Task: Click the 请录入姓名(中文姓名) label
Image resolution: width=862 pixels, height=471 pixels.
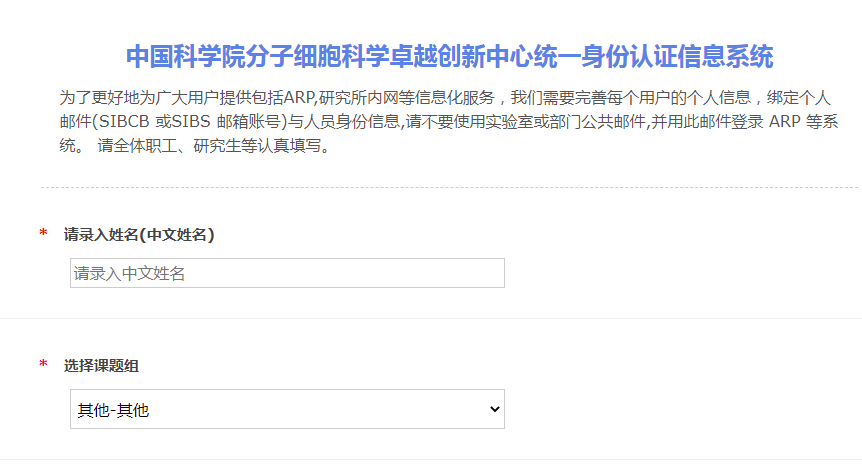Action: (139, 235)
